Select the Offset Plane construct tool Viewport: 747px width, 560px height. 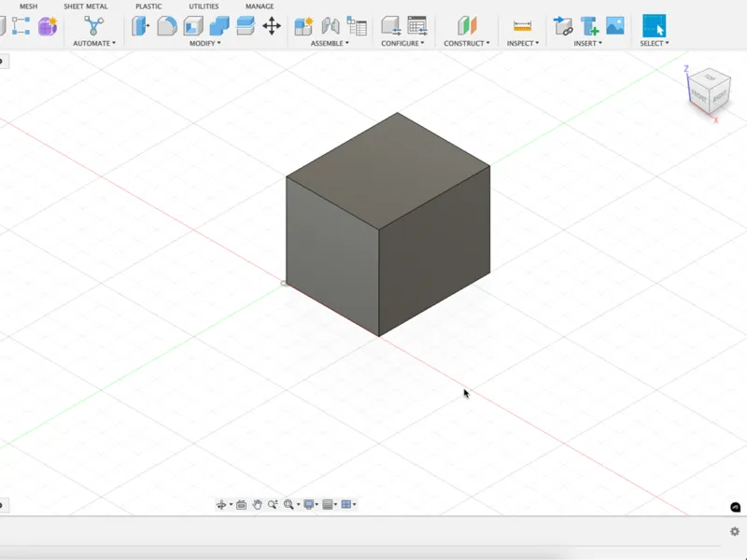[467, 26]
